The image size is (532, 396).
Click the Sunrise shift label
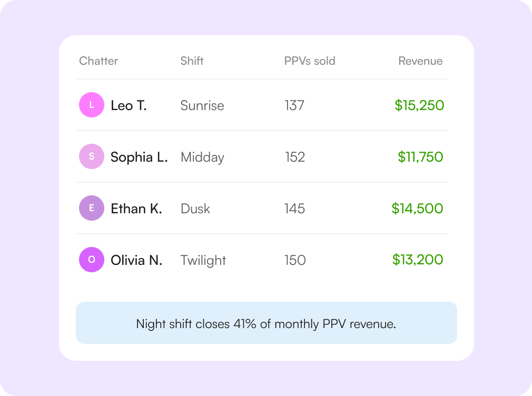point(202,105)
